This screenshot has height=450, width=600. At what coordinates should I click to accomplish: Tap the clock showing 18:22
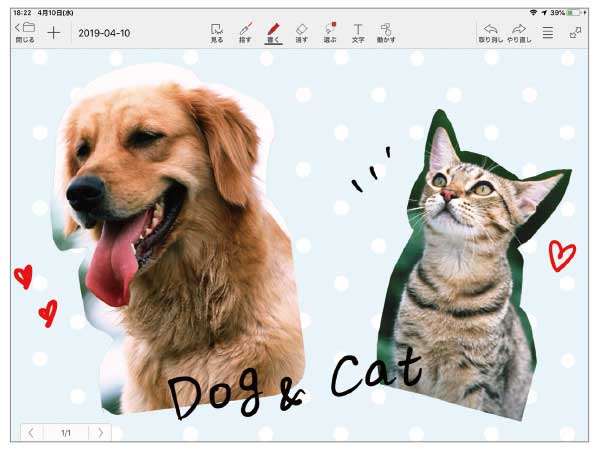pyautogui.click(x=22, y=13)
